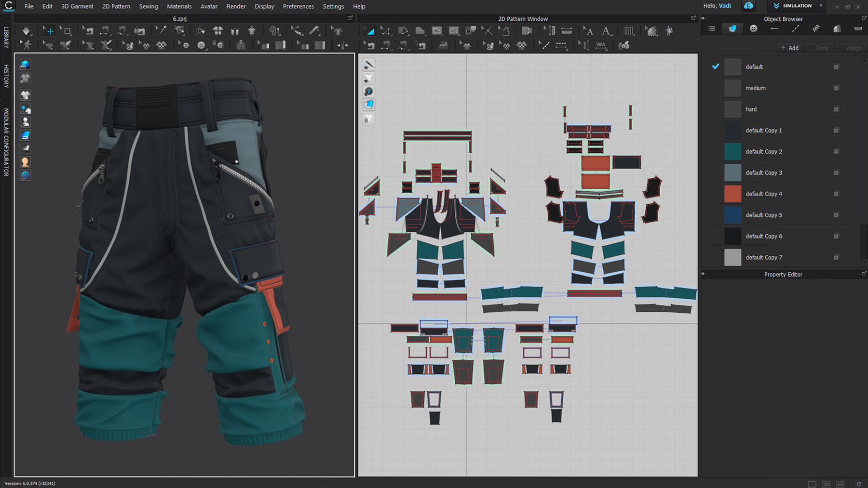Click the orange swatch of default Copy 4
This screenshot has width=868, height=488.
[732, 194]
